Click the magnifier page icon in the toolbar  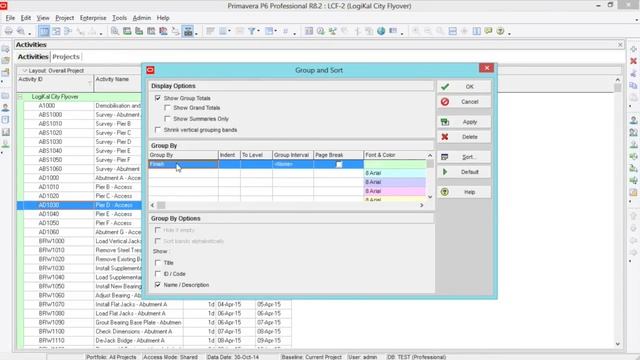pyautogui.click(x=115, y=31)
